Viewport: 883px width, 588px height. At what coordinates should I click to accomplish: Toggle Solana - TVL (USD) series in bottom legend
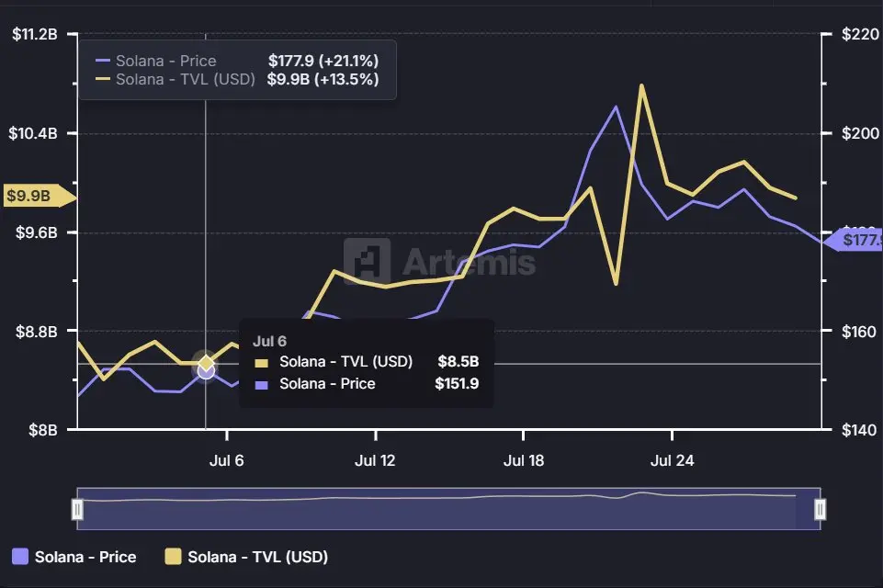click(246, 557)
